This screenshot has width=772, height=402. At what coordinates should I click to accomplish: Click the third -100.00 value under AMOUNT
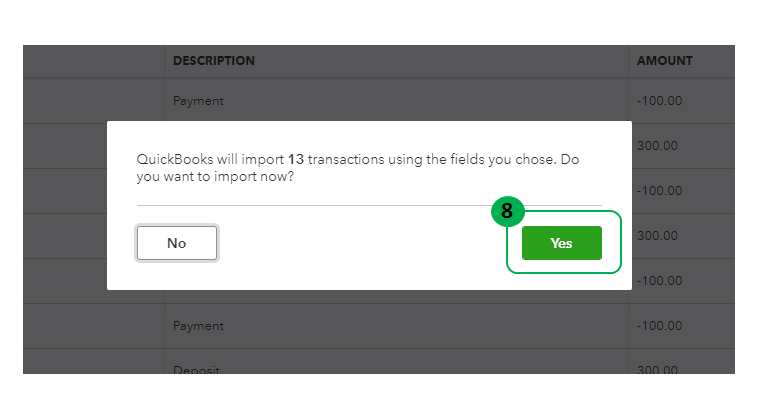point(657,281)
